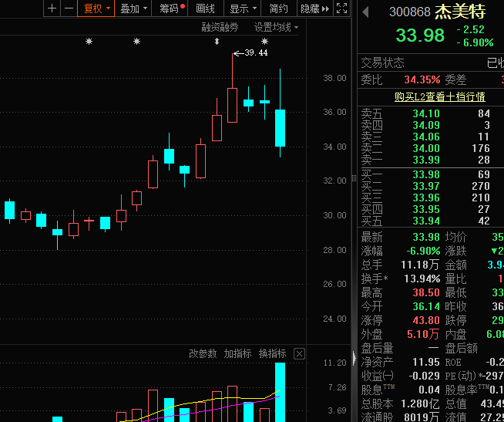Go to previous stock with left triangle
504x422 pixels.
point(365,12)
